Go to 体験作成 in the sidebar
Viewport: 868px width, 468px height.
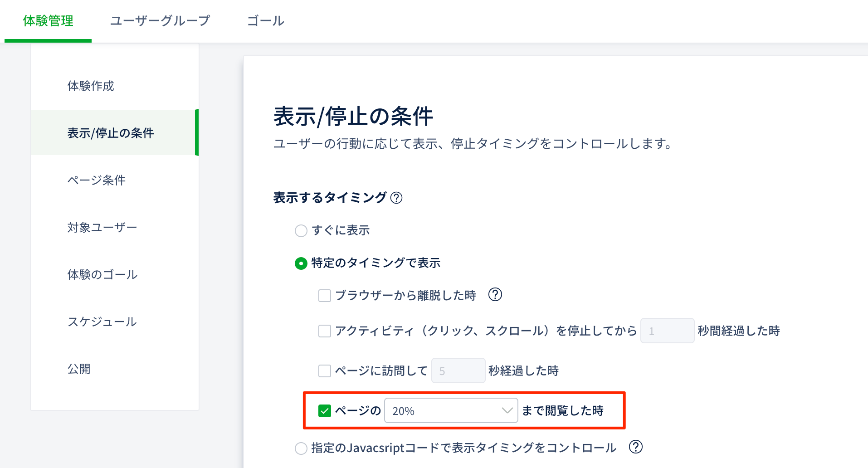tap(91, 86)
